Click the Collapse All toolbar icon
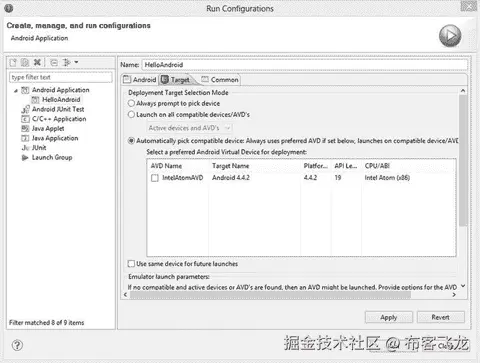Image resolution: width=480 pixels, height=363 pixels. pyautogui.click(x=54, y=62)
